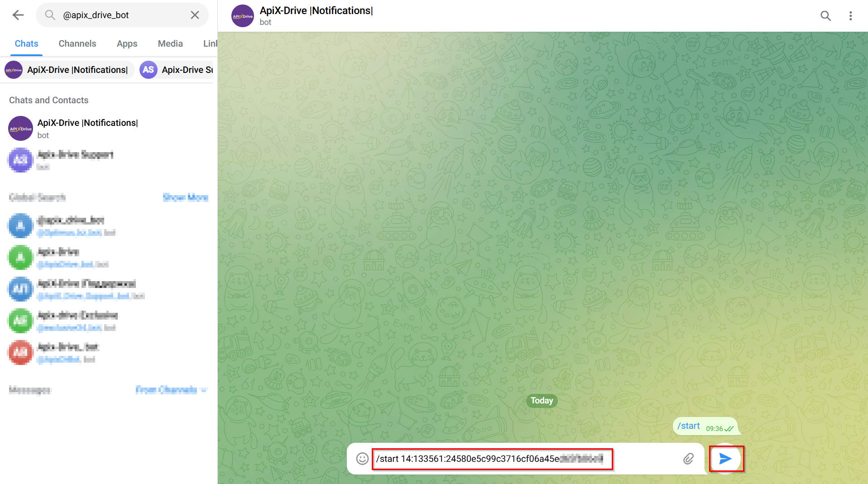This screenshot has width=868, height=484.
Task: Open the blurred Apix-Drive Support contact row
Action: pos(109,160)
